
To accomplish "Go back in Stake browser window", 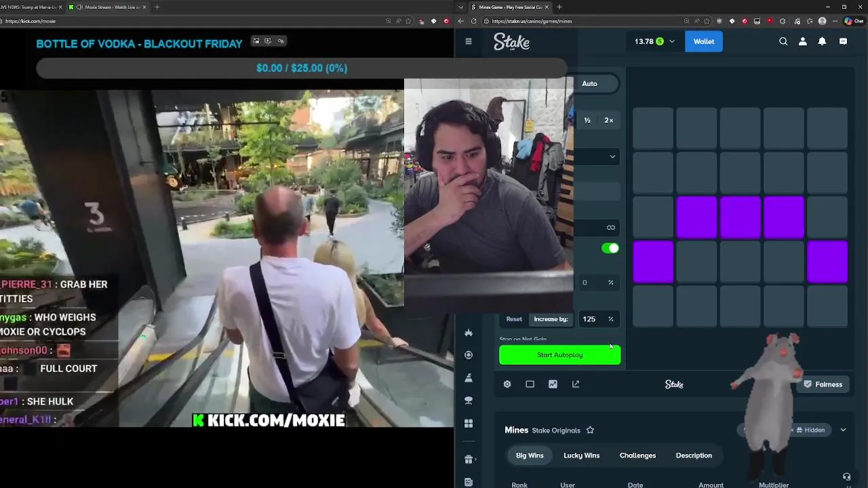I will click(x=460, y=21).
